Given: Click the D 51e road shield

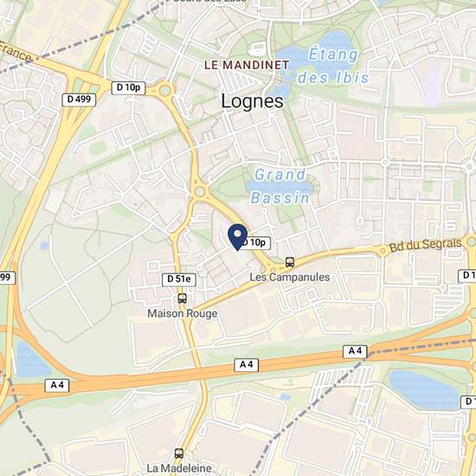Looking at the screenshot, I should click(179, 280).
